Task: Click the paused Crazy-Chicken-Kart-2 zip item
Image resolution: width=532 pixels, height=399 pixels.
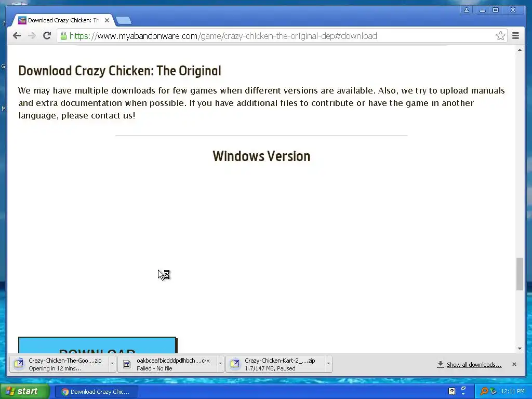Action: [x=275, y=364]
